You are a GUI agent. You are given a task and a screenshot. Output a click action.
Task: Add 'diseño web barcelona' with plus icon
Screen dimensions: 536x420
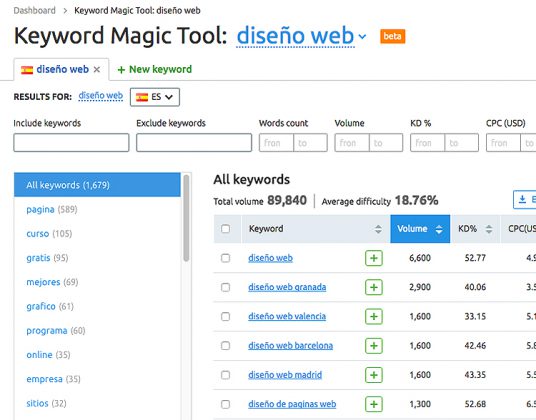tap(374, 346)
